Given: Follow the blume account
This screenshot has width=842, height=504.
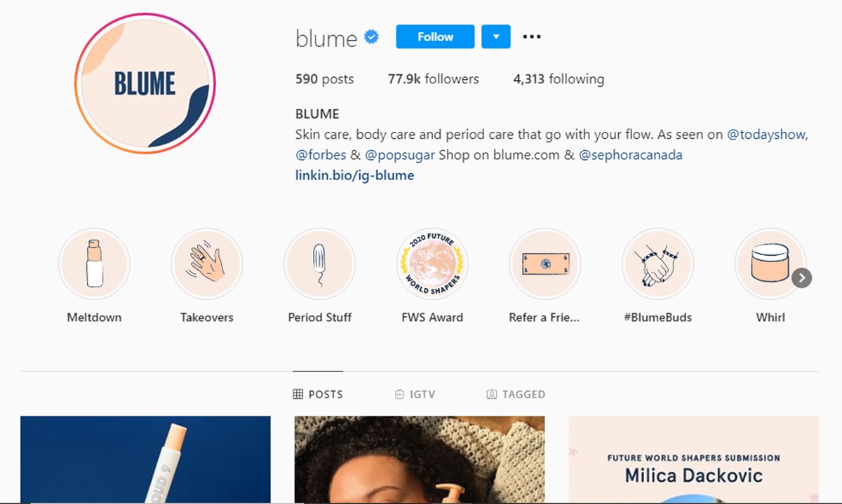Looking at the screenshot, I should pyautogui.click(x=435, y=36).
